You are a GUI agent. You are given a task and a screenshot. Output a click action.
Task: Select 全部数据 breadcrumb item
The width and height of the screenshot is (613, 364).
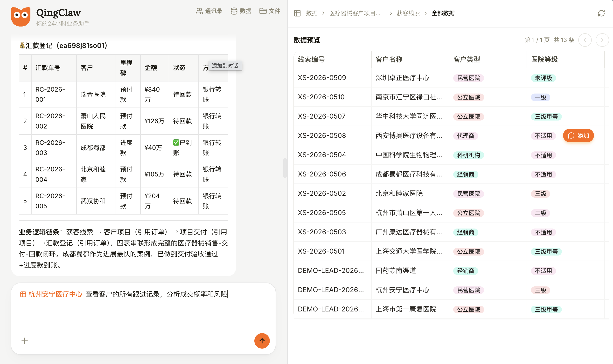443,13
